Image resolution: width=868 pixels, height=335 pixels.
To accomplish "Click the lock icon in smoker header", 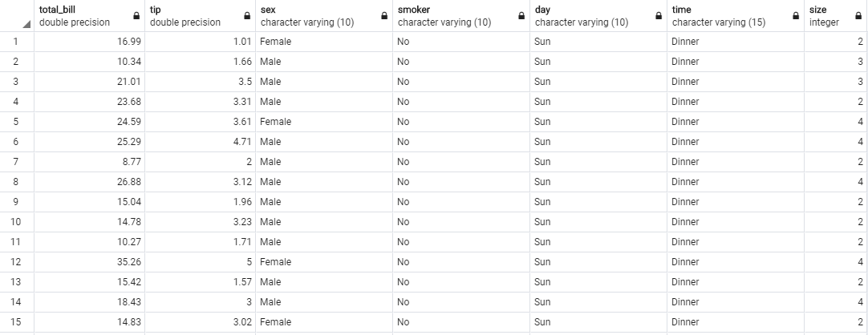I will (521, 16).
